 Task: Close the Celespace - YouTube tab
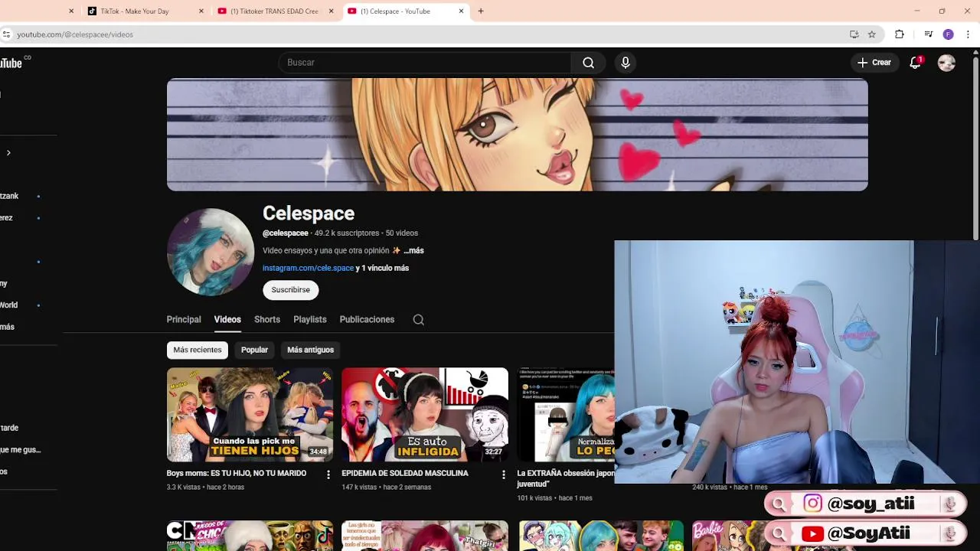(462, 11)
